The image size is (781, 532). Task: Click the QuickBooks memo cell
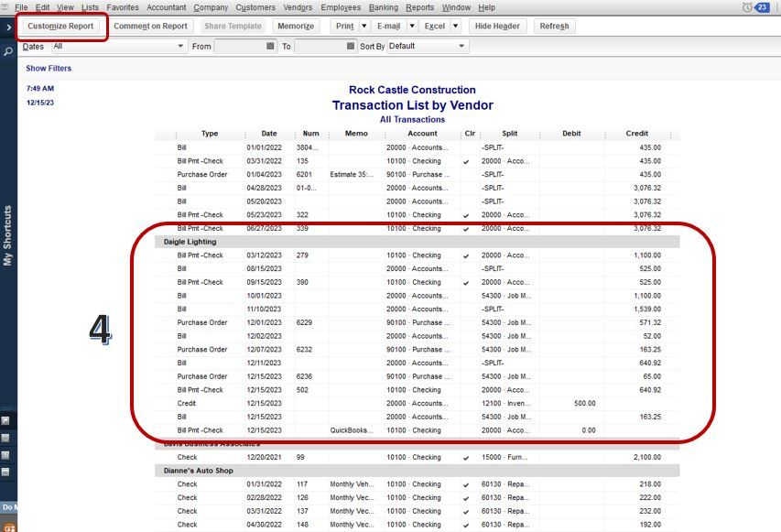pyautogui.click(x=352, y=429)
